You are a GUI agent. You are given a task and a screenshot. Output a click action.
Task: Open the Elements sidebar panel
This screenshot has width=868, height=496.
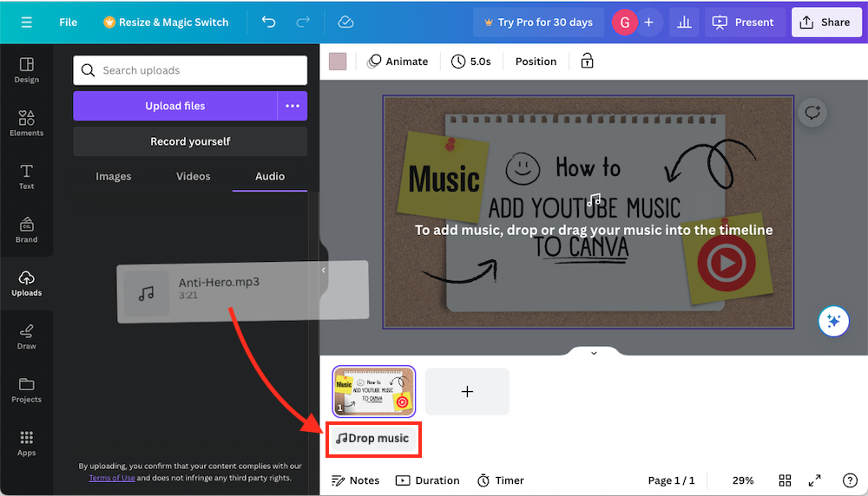click(26, 122)
